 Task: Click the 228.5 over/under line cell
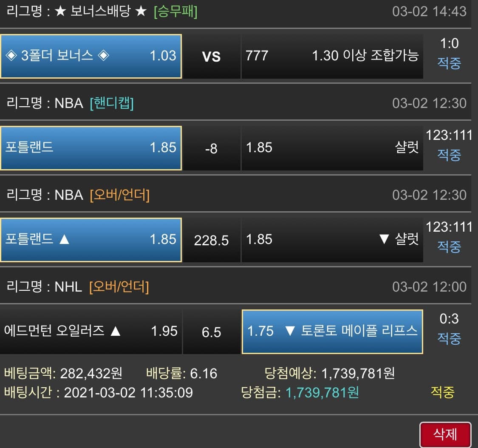211,240
